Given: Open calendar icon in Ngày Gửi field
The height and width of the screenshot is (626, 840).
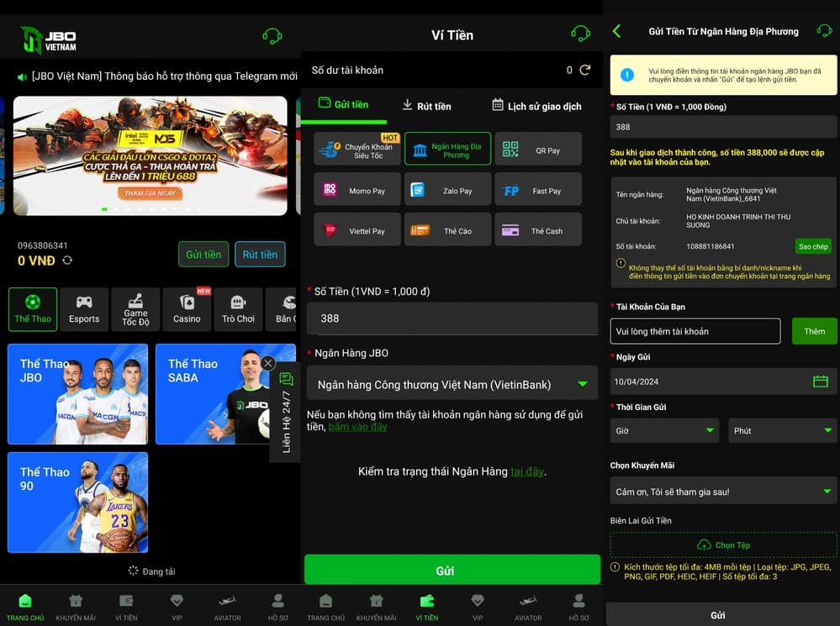Looking at the screenshot, I should [820, 381].
